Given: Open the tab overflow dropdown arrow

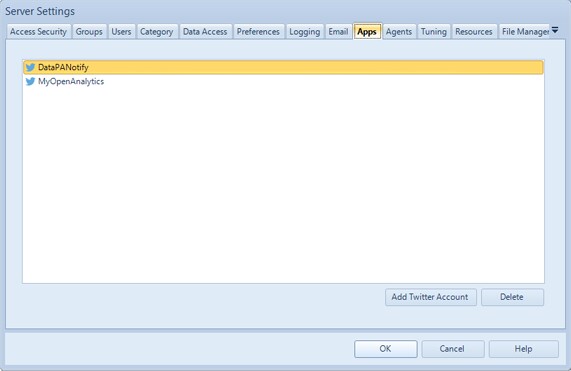Looking at the screenshot, I should 555,30.
